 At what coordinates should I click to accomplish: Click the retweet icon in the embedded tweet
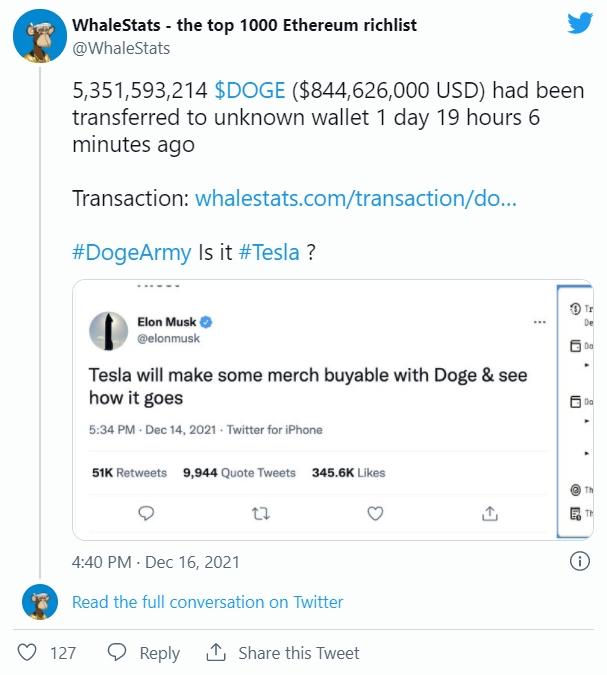tap(261, 513)
